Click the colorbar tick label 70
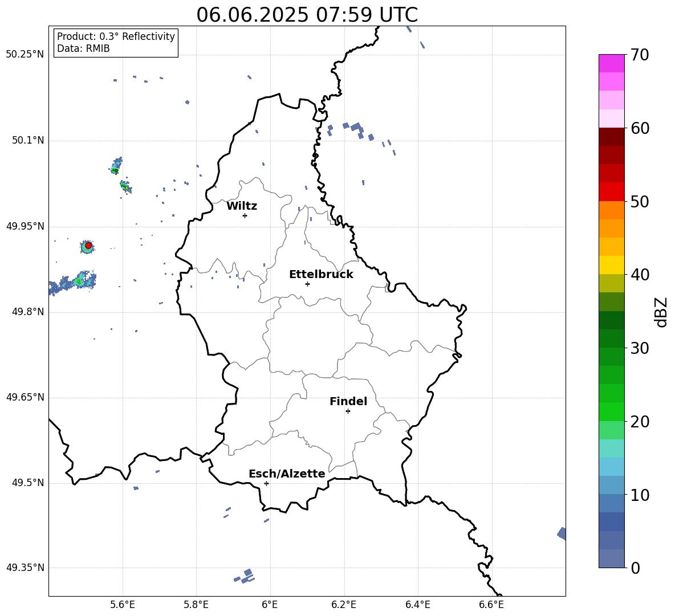This screenshot has height=616, width=675. point(640,55)
